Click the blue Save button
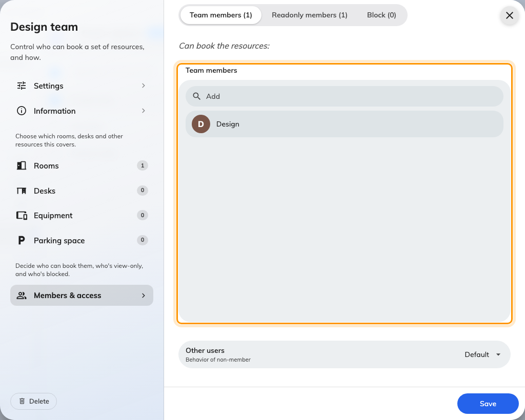Image resolution: width=525 pixels, height=420 pixels. click(488, 404)
